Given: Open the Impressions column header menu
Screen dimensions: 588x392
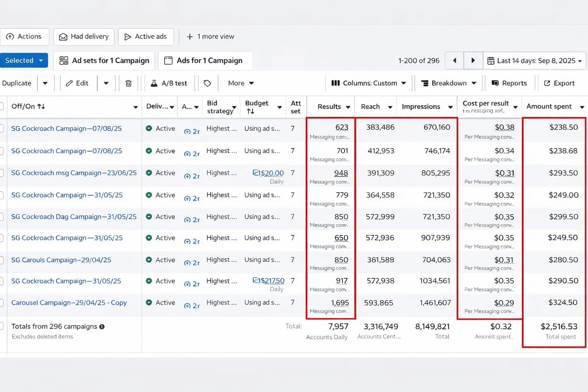Looking at the screenshot, I should (451, 107).
